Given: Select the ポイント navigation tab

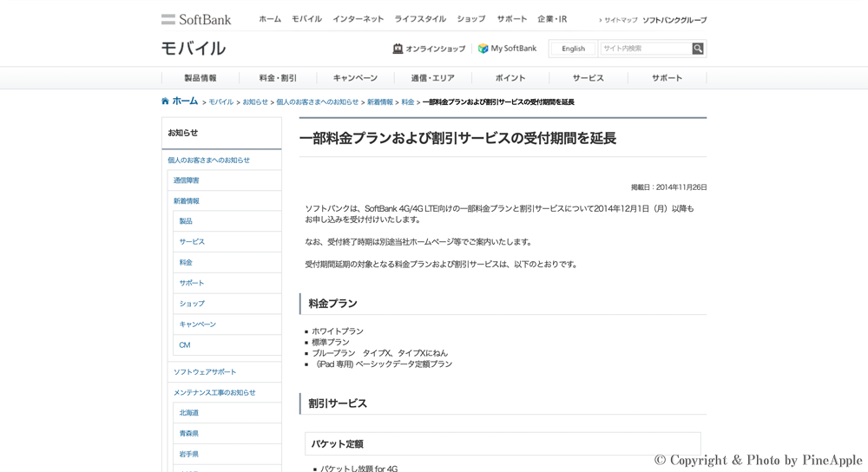Looking at the screenshot, I should [510, 78].
